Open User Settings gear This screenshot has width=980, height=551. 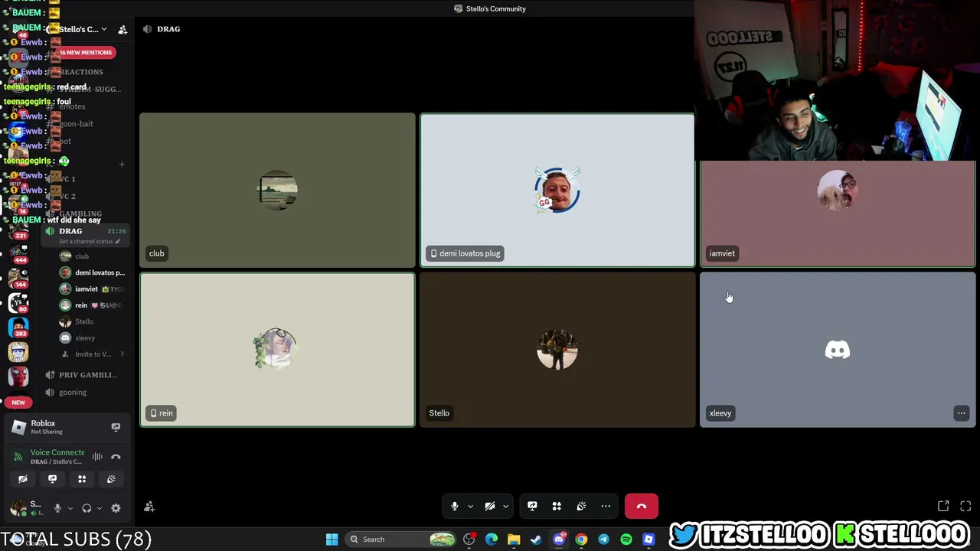pos(116,508)
